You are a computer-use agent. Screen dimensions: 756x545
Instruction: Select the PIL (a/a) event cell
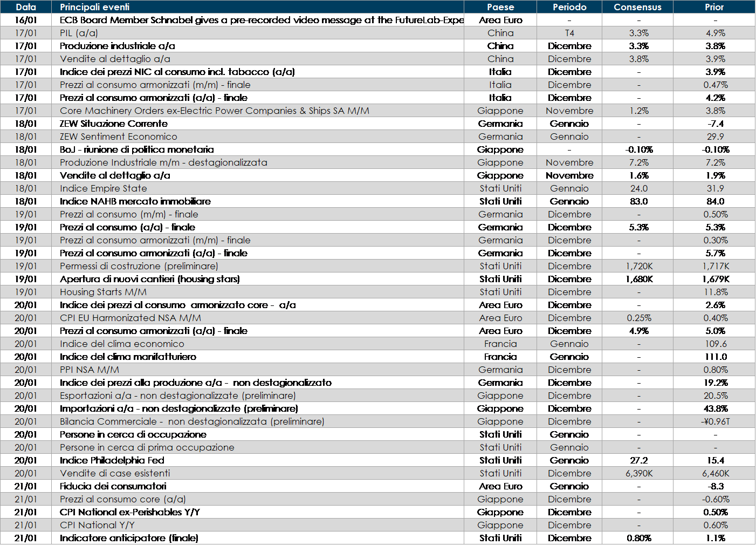79,33
